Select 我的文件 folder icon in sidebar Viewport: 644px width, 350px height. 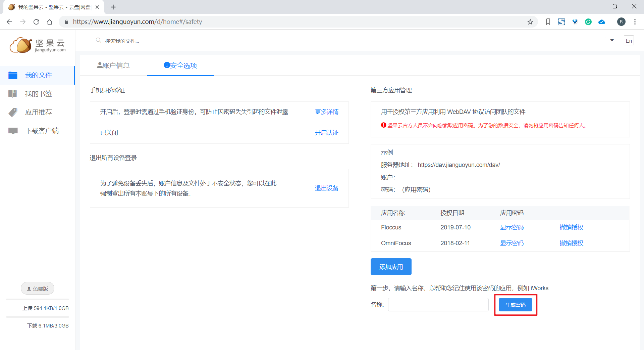(x=13, y=75)
